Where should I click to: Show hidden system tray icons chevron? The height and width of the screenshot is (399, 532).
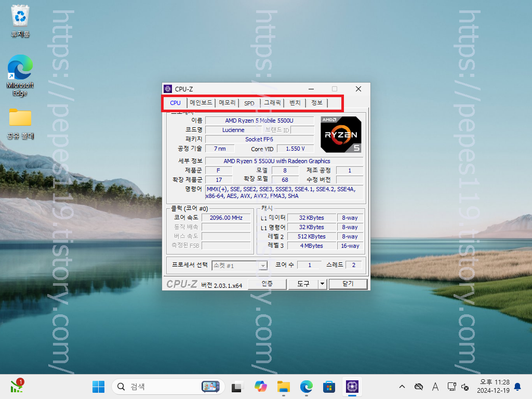[402, 387]
